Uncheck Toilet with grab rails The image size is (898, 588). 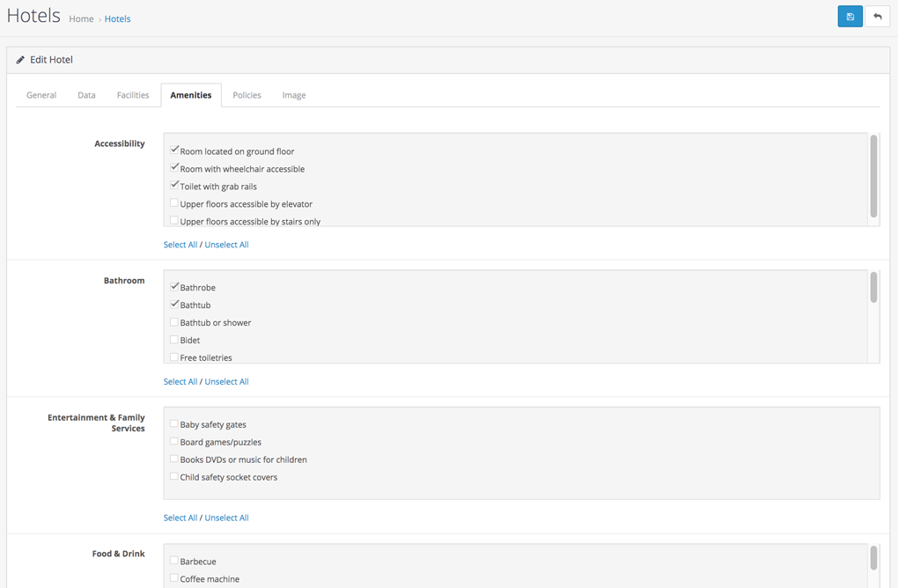(174, 185)
